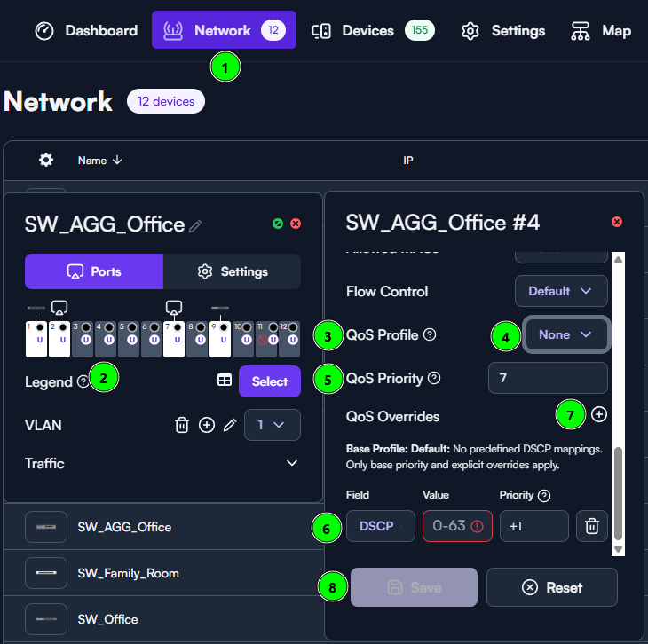Click the pencil icon to rename SW_AGG_Office
The image size is (648, 644).
click(x=196, y=226)
